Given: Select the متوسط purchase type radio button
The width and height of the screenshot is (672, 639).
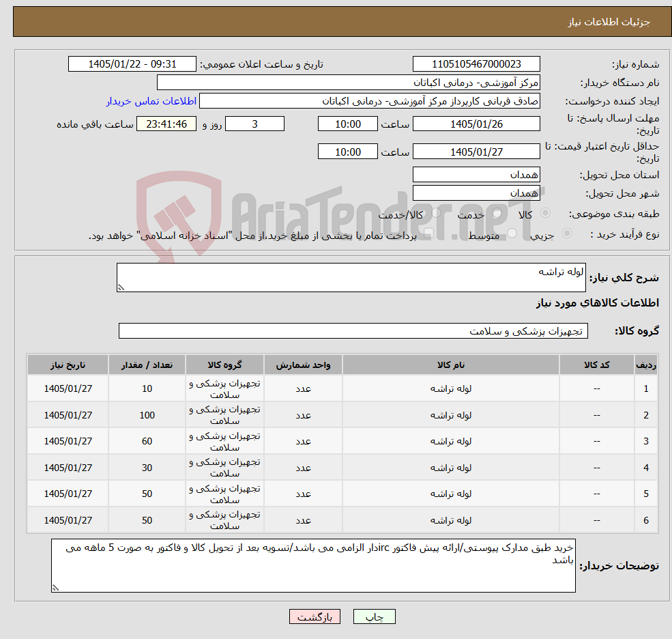Looking at the screenshot, I should coord(512,233).
